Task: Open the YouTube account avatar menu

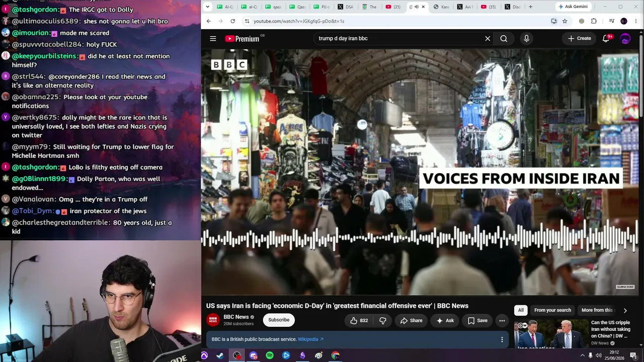Action: (x=625, y=39)
